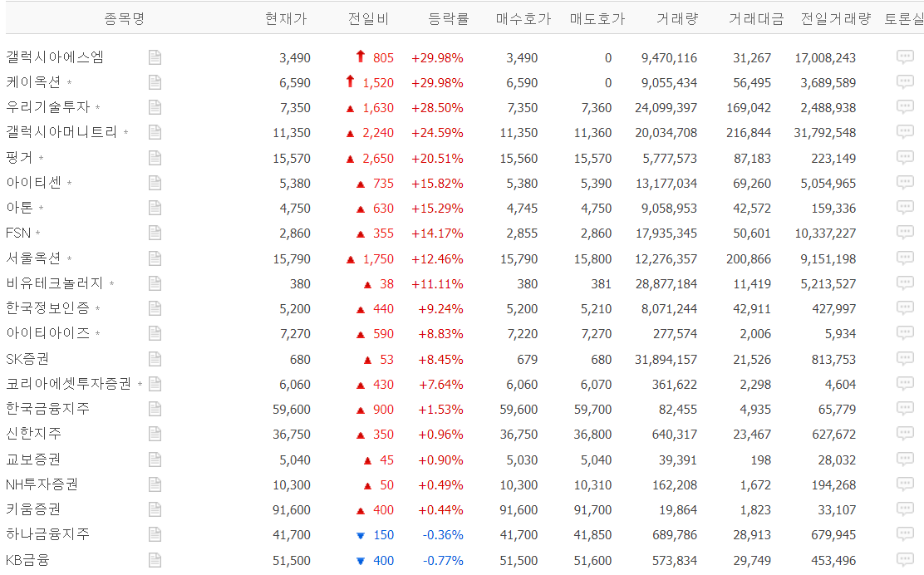Click the 전일거래량 column header
This screenshot has height=575, width=924.
pyautogui.click(x=836, y=19)
